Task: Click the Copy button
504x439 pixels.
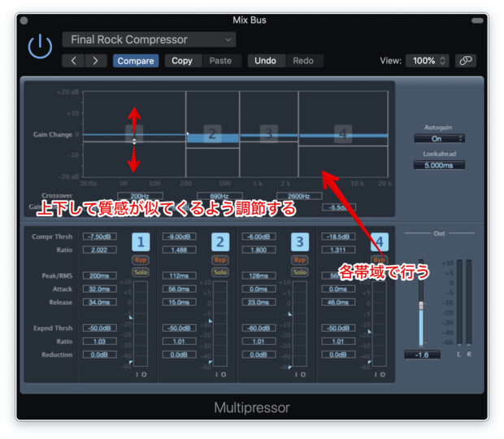Action: [x=182, y=60]
